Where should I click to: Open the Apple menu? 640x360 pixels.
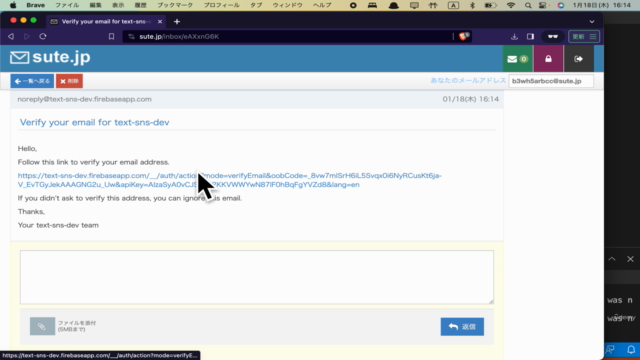pos(13,5)
